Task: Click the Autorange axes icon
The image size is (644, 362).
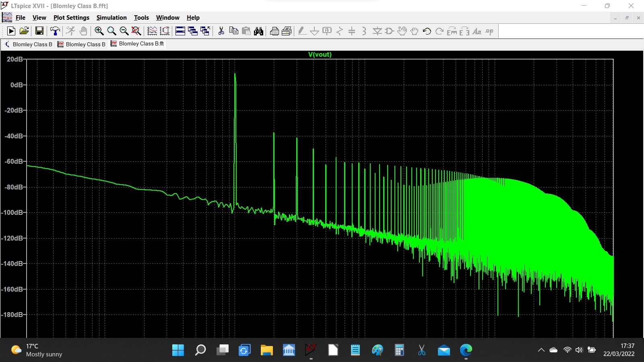Action: tap(165, 31)
